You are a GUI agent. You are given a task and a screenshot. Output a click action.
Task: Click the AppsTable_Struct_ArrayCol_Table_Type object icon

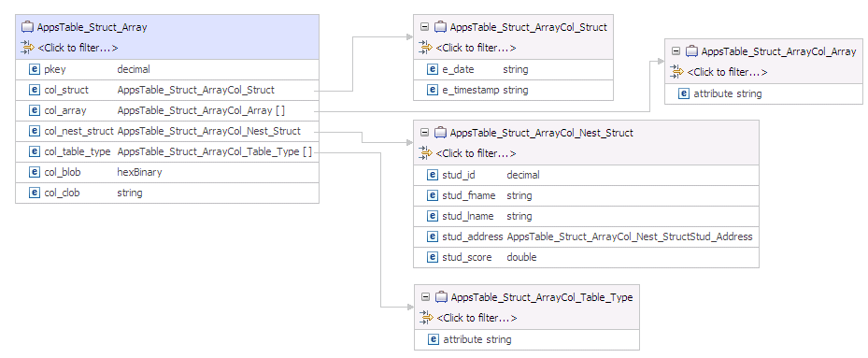pyautogui.click(x=441, y=297)
